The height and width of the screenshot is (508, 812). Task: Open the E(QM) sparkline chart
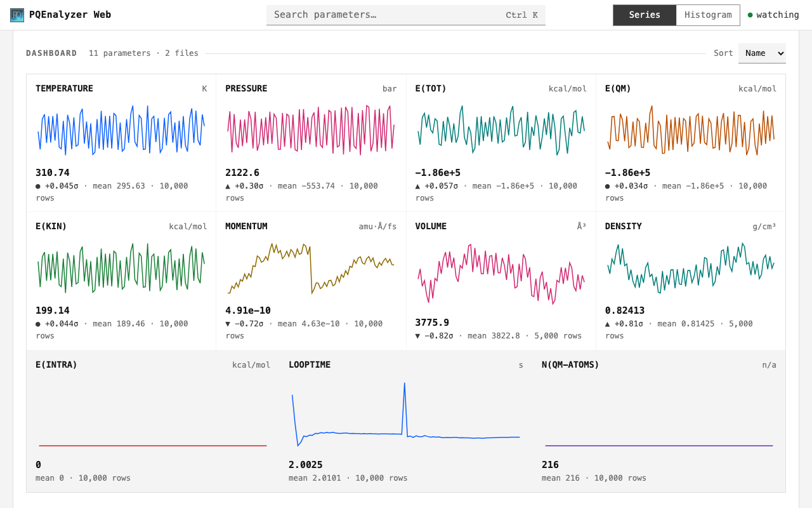[x=691, y=130]
